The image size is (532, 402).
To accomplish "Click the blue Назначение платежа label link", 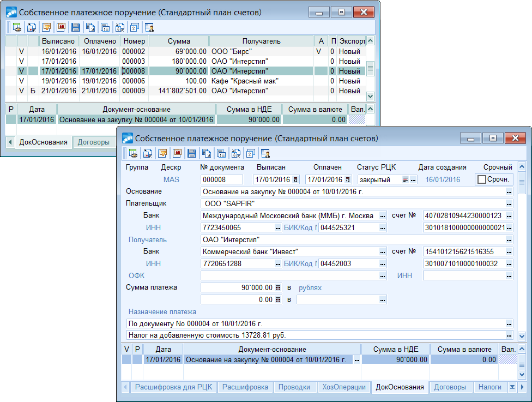I will pos(162,311).
